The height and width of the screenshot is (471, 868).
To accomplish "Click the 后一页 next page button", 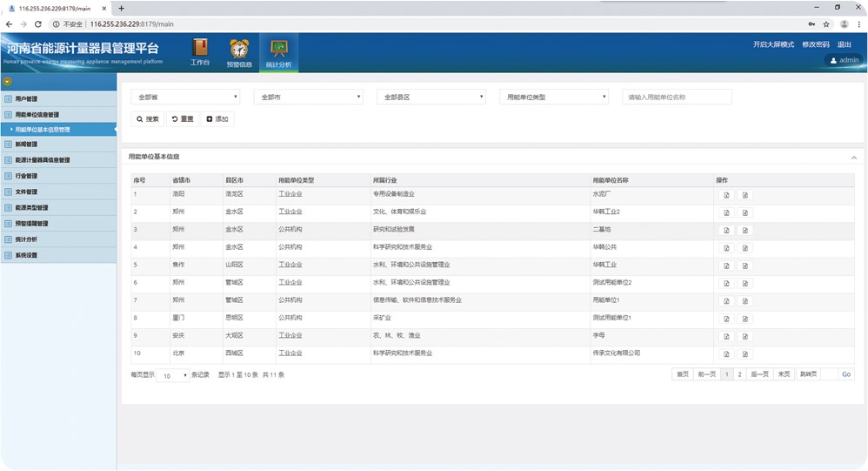I will coord(759,374).
